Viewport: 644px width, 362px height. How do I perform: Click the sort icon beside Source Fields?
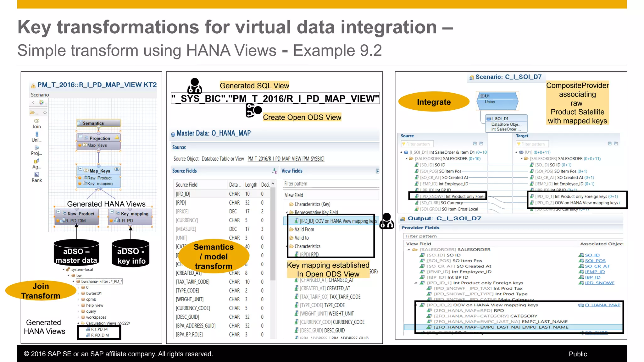(275, 171)
